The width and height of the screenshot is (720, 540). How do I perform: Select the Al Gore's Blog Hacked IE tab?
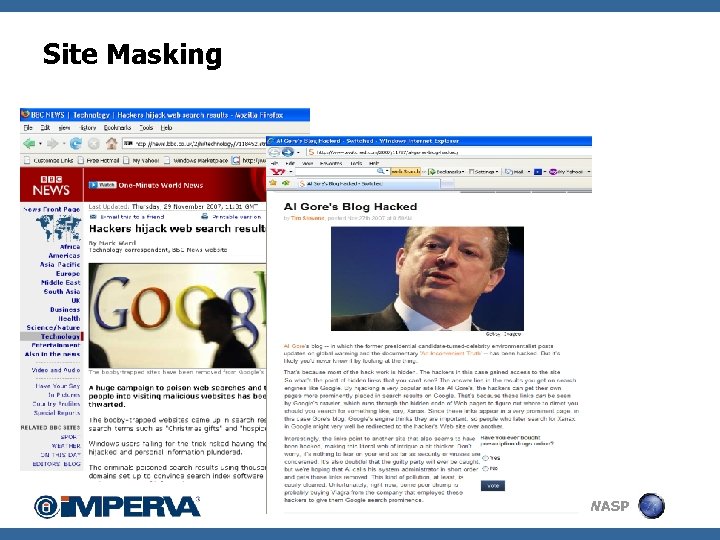pos(367,183)
